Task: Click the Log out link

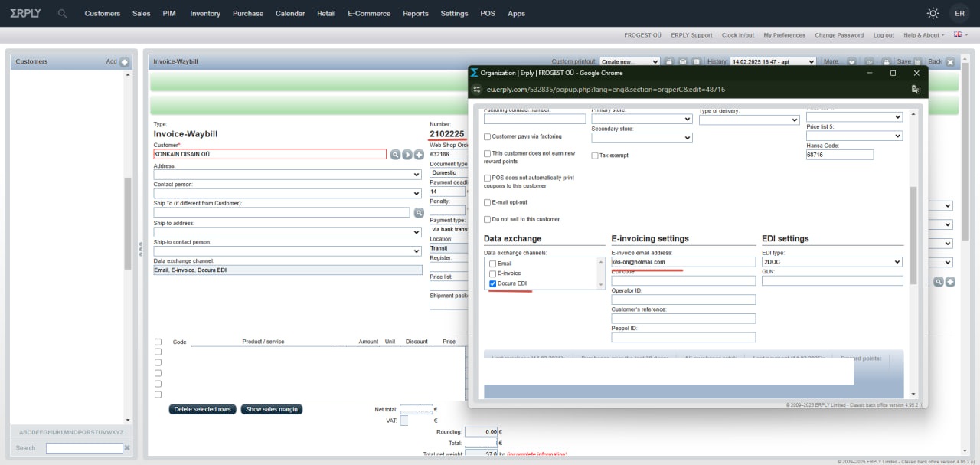Action: [884, 34]
